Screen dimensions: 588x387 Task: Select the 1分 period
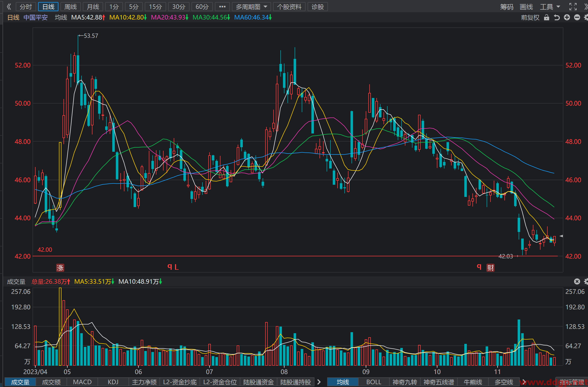114,7
